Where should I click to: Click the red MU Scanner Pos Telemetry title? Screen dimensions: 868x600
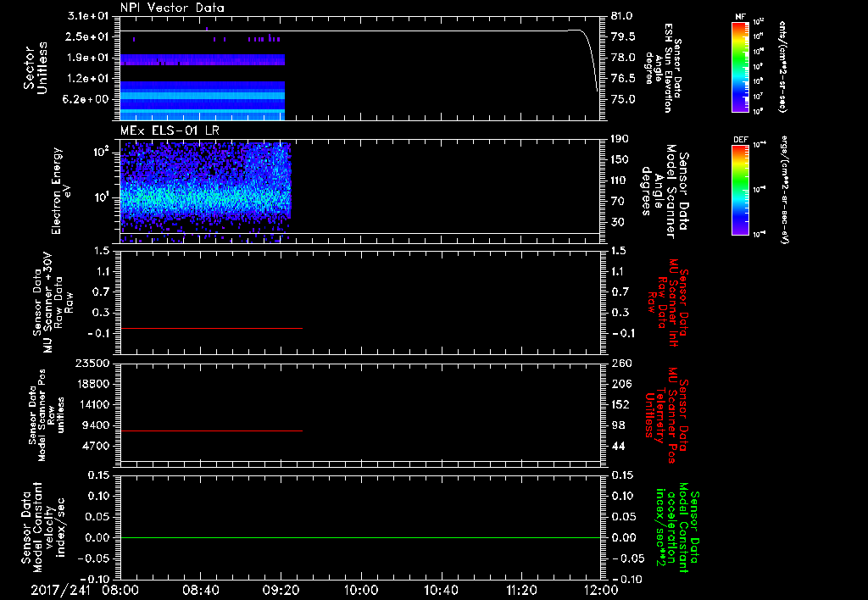point(668,416)
